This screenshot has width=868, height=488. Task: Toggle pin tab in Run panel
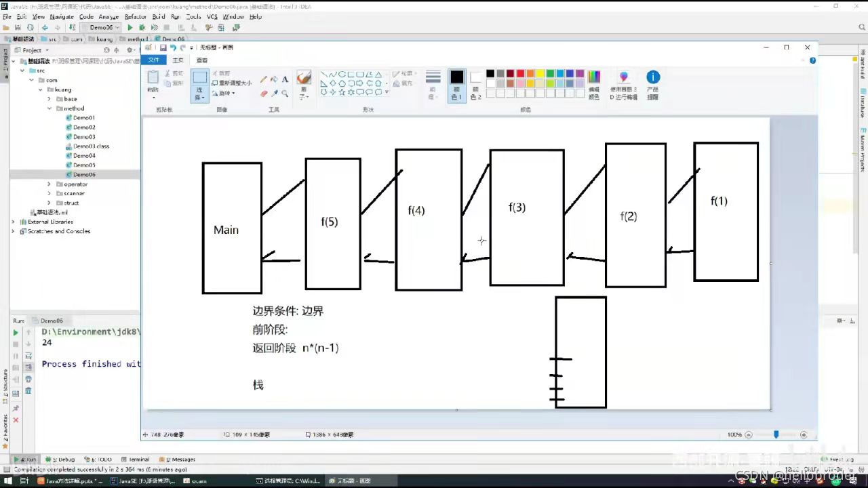coord(16,408)
